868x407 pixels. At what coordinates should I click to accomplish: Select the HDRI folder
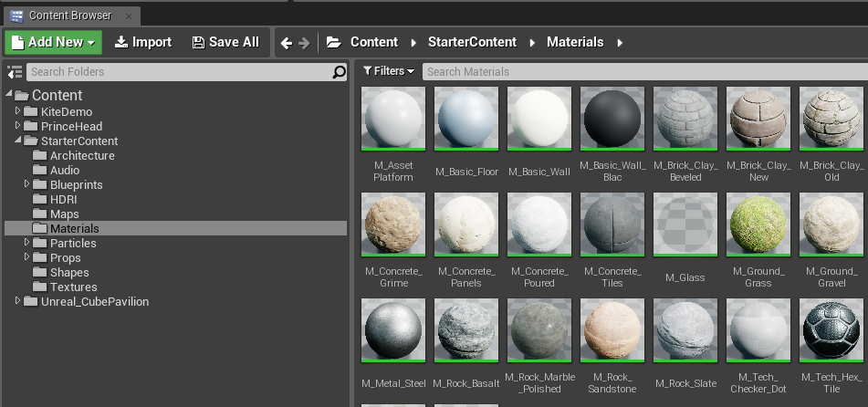[63, 199]
